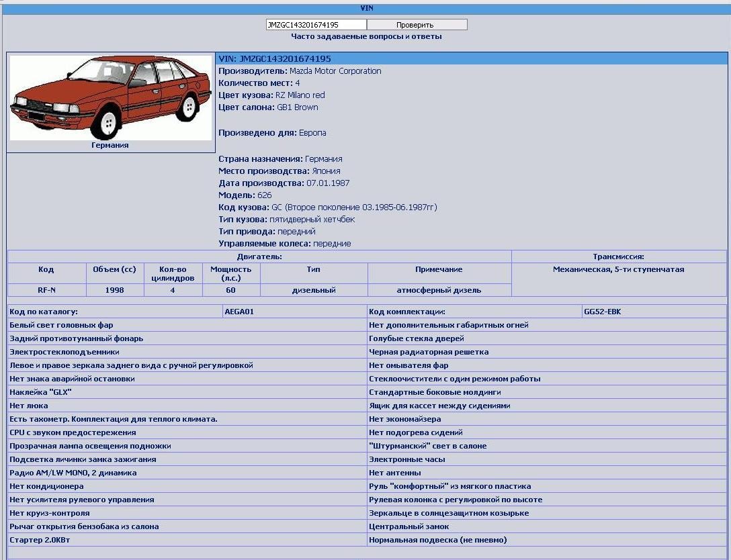731x560 pixels.
Task: Click Тип привода: передний line
Action: point(267,232)
